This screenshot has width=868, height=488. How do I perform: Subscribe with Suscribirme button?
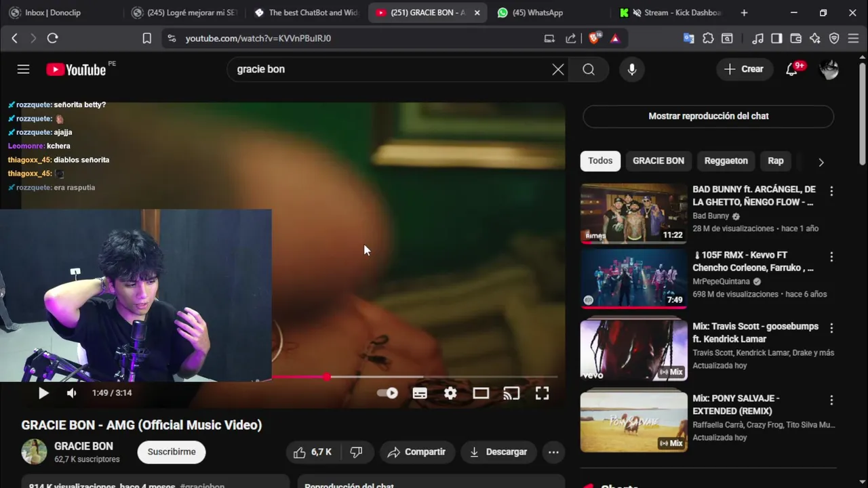tap(172, 452)
